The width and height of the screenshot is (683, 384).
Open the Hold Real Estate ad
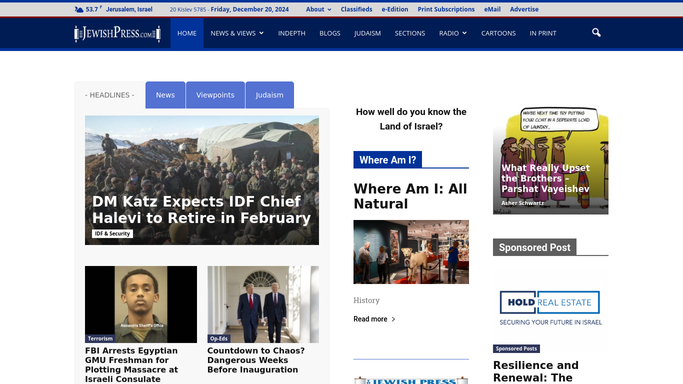(x=551, y=308)
